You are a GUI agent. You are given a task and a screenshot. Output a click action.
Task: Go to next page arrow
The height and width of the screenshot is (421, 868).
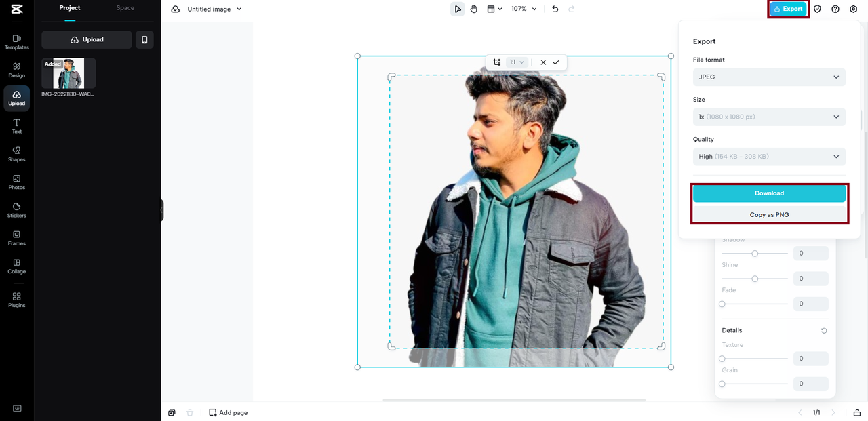(x=833, y=412)
